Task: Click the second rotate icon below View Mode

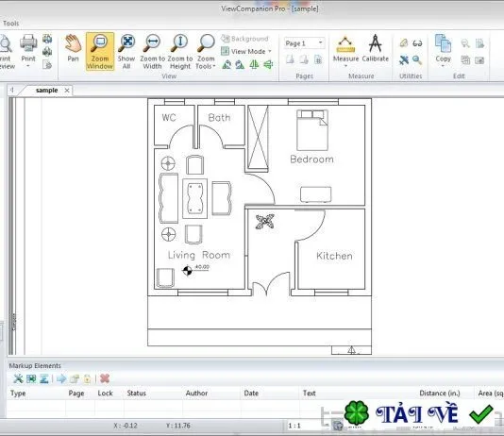Action: (x=240, y=64)
